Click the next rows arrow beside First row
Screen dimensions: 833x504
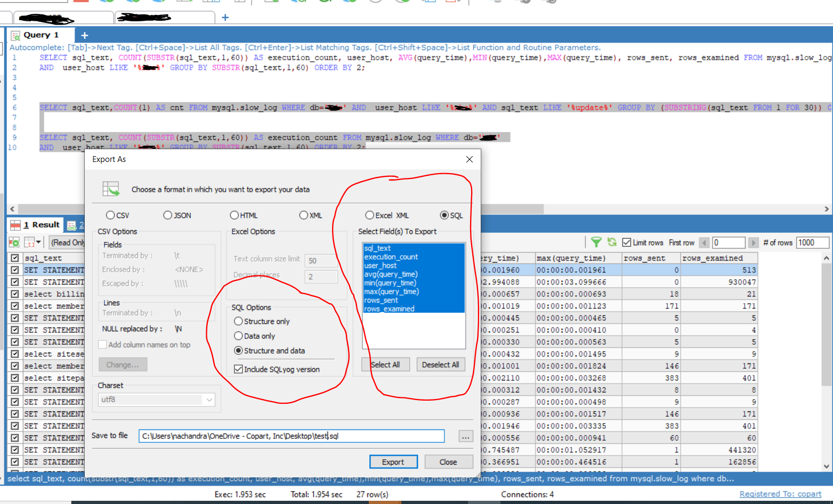click(x=753, y=243)
